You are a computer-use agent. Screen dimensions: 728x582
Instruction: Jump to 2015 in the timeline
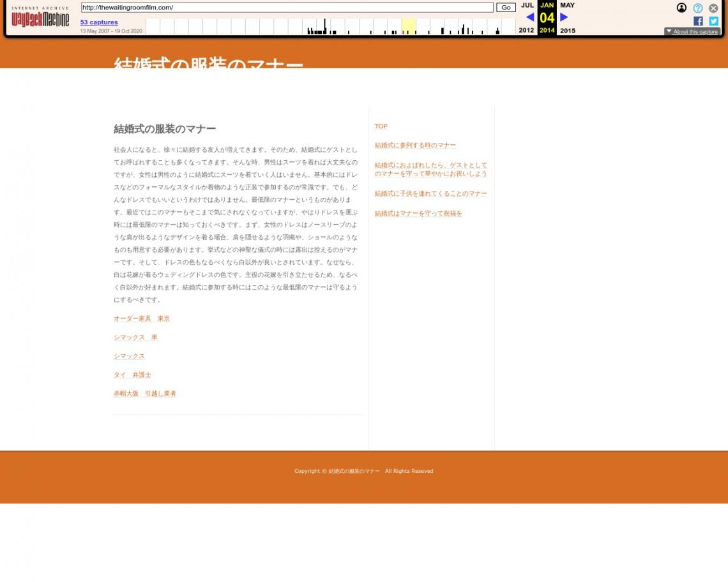pyautogui.click(x=567, y=31)
